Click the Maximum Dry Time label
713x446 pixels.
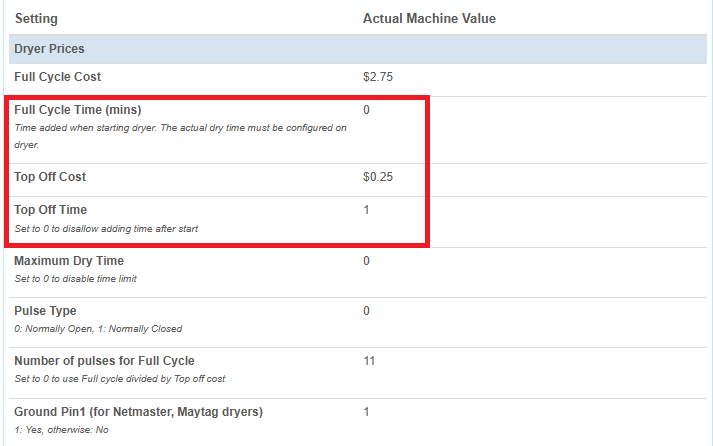[x=69, y=261]
